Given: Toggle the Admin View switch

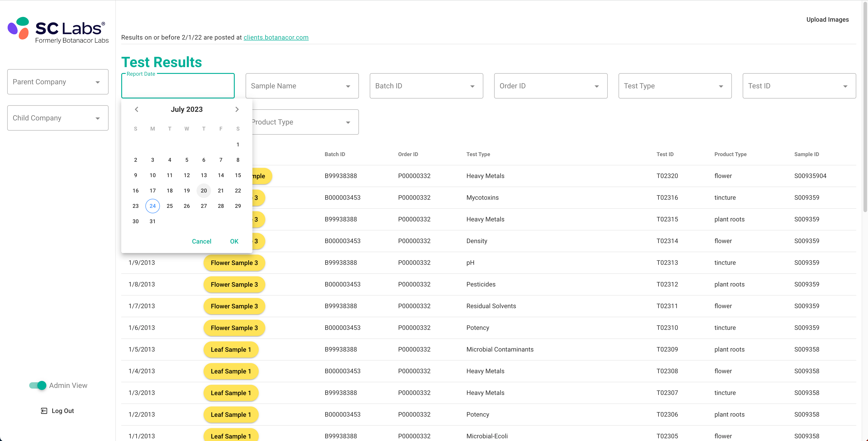Looking at the screenshot, I should point(38,385).
